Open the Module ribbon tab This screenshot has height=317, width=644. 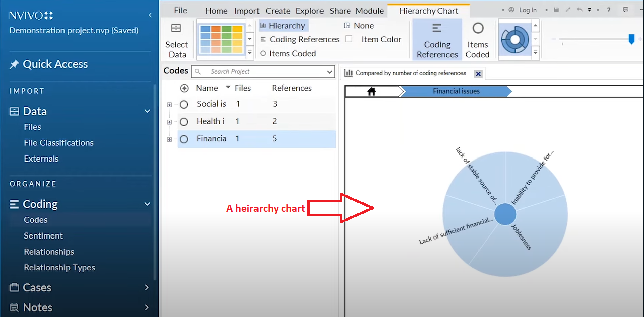[370, 11]
